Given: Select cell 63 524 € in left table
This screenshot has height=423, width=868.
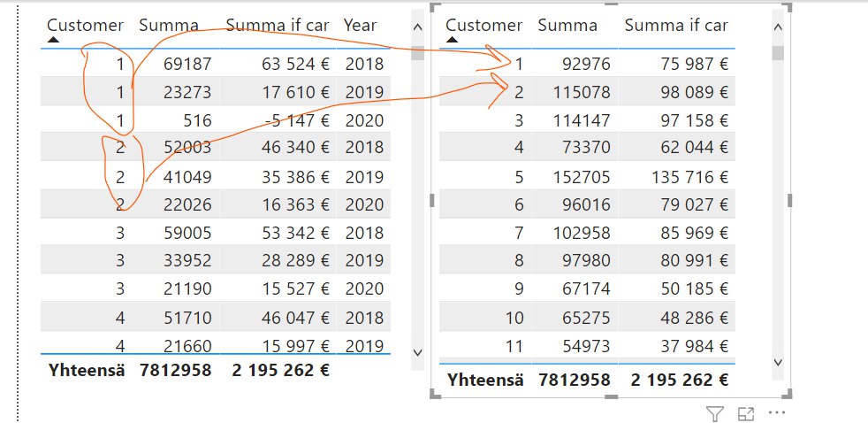Looking at the screenshot, I should pyautogui.click(x=295, y=65).
